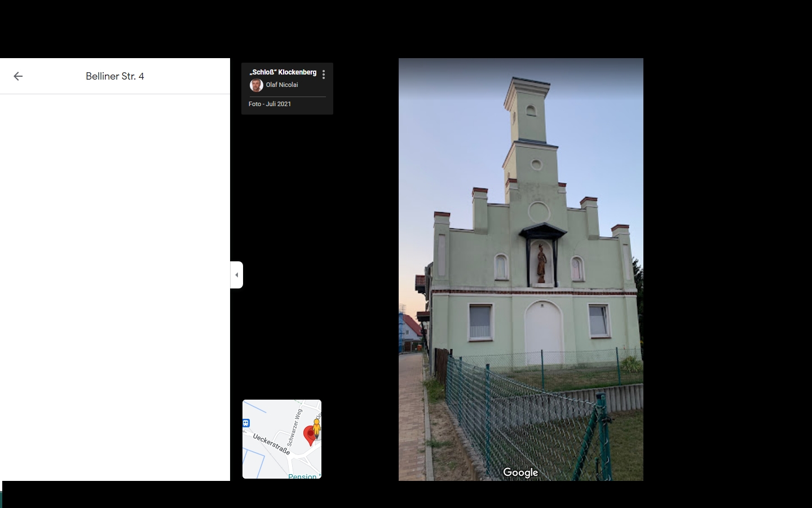The width and height of the screenshot is (812, 508).
Task: Open Olaf Nicolai contributor profile link
Action: (x=282, y=85)
